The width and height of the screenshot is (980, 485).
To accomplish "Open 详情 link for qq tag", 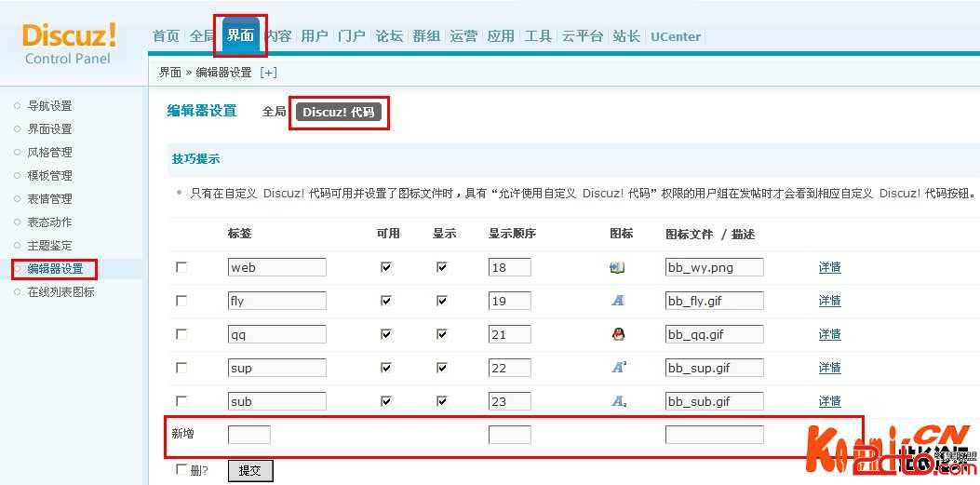I will (829, 334).
